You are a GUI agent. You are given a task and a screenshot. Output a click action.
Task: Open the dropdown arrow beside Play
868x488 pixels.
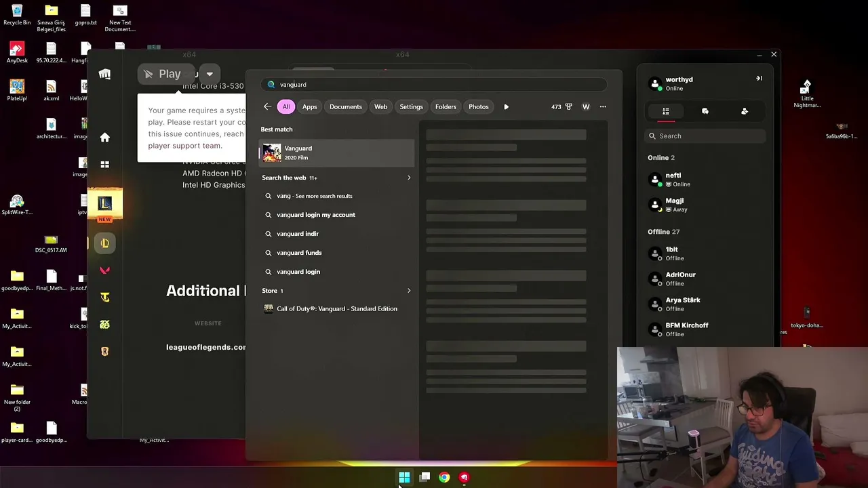point(210,74)
